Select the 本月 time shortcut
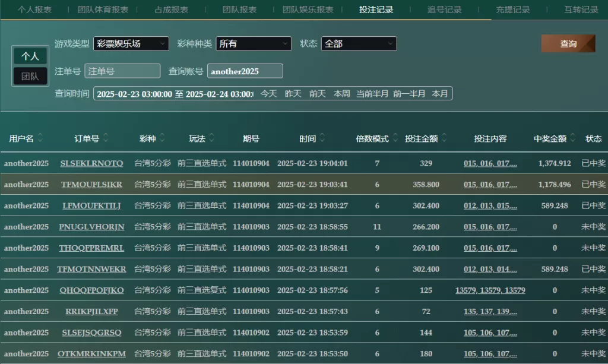The width and height of the screenshot is (608, 364). 440,94
